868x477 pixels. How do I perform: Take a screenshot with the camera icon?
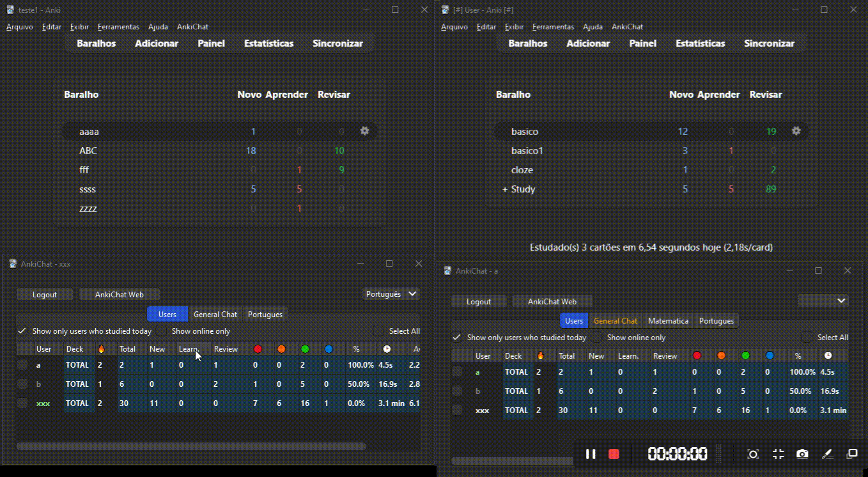[802, 454]
